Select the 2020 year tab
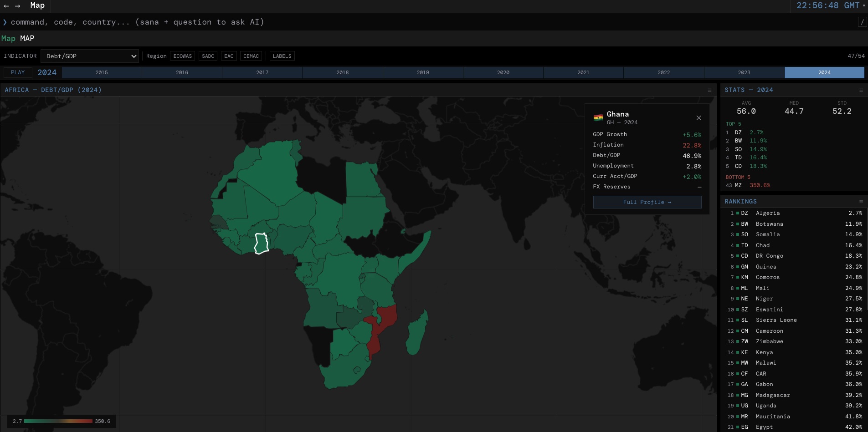This screenshot has height=432, width=868. tap(503, 72)
